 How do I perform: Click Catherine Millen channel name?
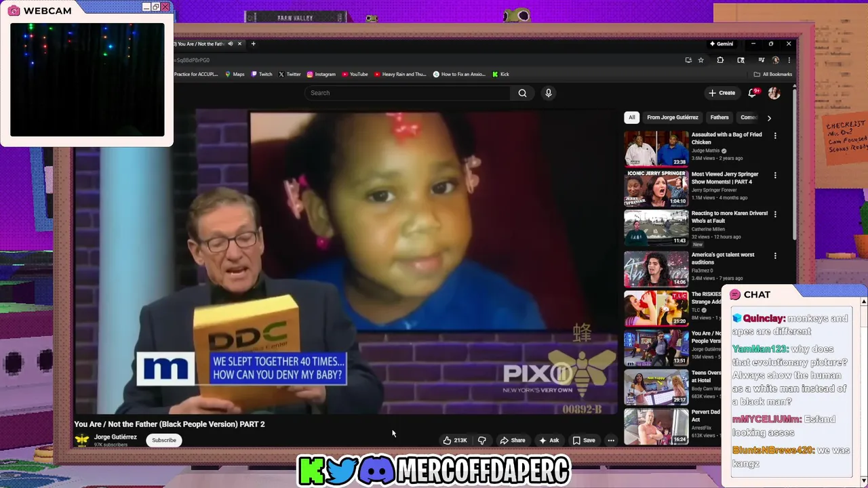[708, 229]
